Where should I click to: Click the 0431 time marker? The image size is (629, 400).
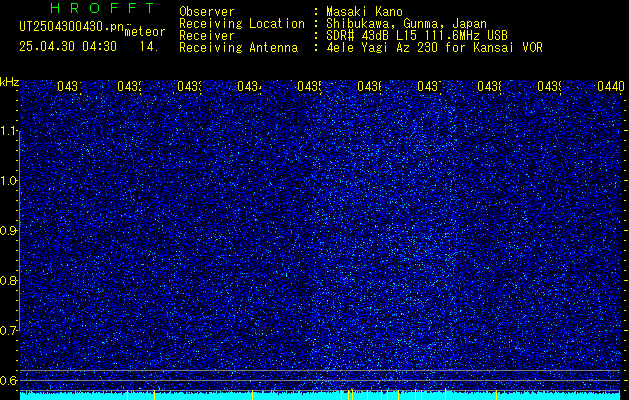click(x=69, y=86)
